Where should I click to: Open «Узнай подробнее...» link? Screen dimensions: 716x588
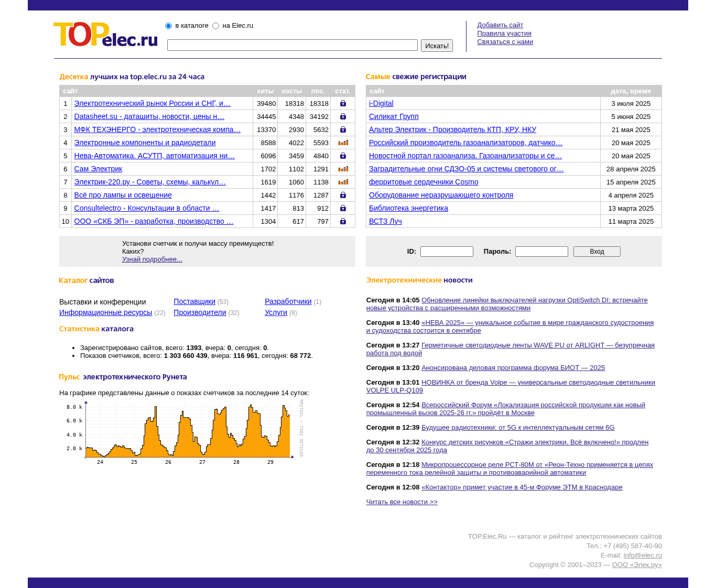(152, 259)
